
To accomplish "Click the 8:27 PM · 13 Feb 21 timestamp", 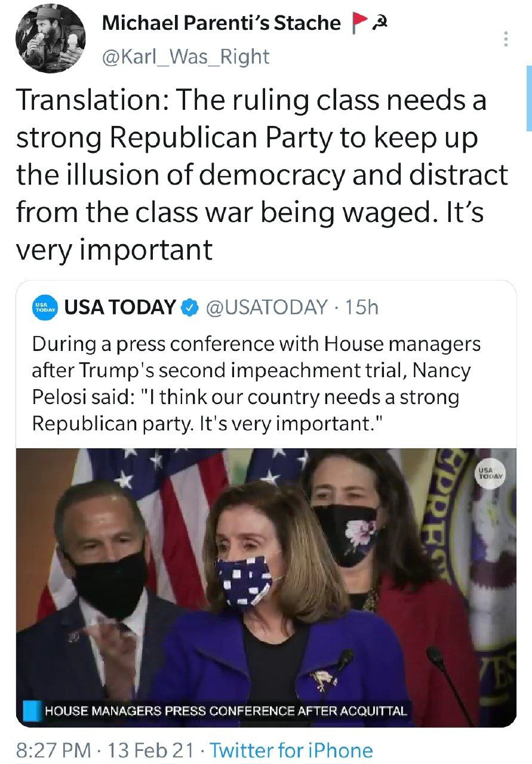I will (x=105, y=750).
